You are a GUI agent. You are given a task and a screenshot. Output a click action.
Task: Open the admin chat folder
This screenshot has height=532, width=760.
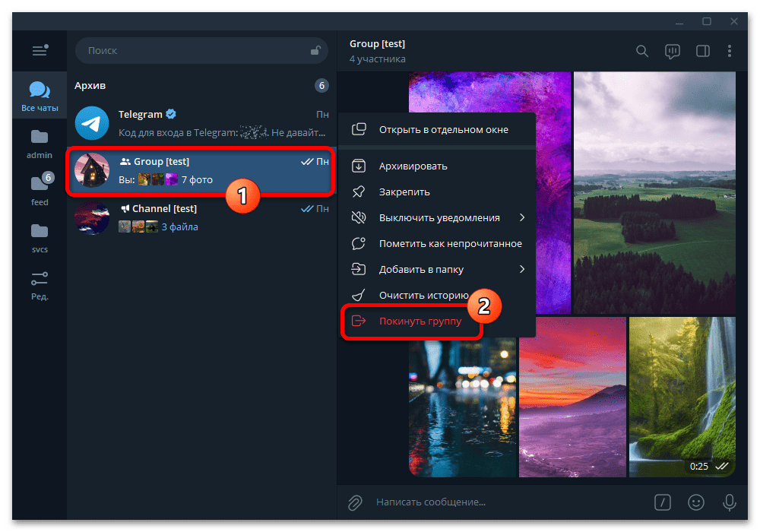point(40,144)
